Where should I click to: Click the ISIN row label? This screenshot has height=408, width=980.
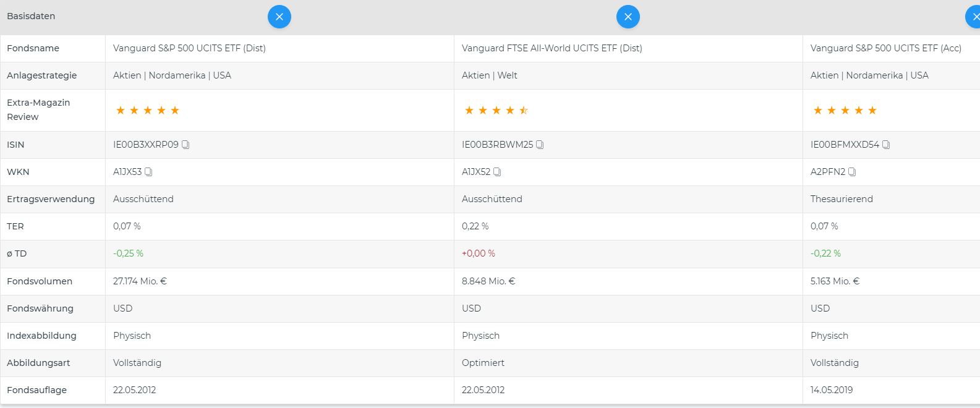pyautogui.click(x=15, y=145)
